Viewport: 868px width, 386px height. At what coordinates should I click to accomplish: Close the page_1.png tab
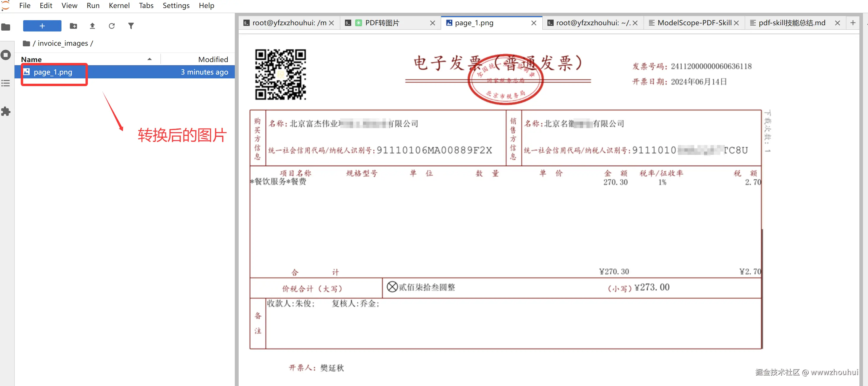[533, 23]
